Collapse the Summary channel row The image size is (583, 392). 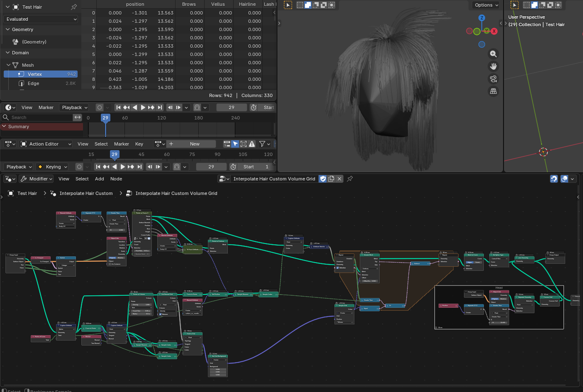pos(5,127)
